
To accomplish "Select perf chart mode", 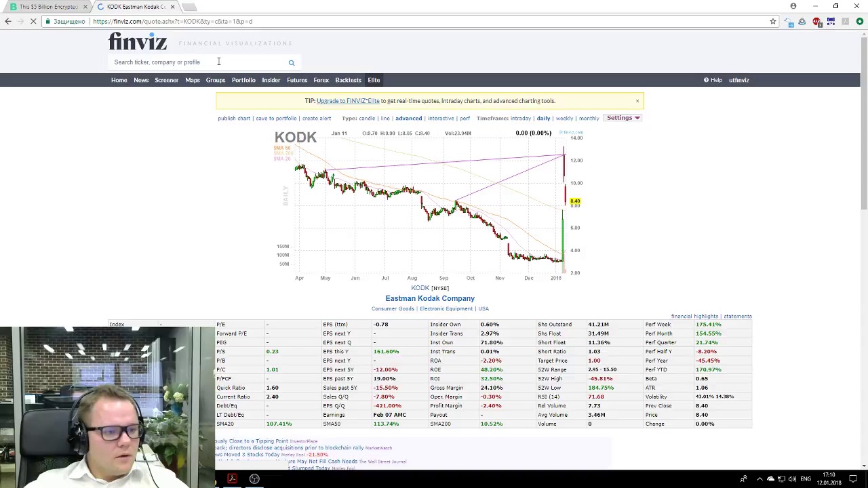I will (x=465, y=119).
